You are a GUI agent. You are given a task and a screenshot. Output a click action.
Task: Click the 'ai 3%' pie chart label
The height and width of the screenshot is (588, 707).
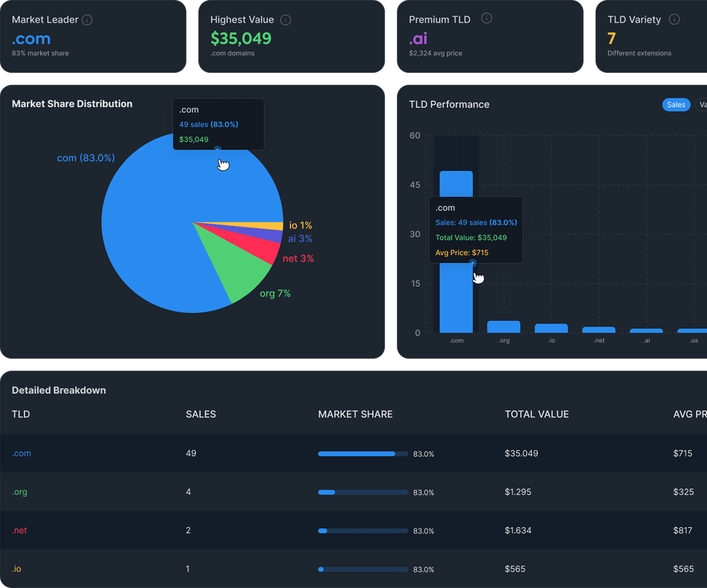tap(300, 239)
